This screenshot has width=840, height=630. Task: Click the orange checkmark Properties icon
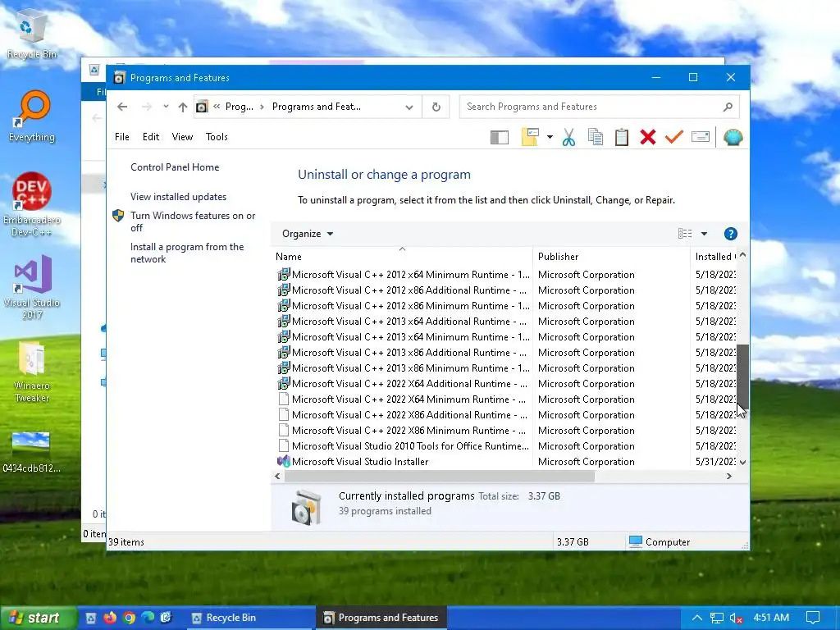coord(674,137)
